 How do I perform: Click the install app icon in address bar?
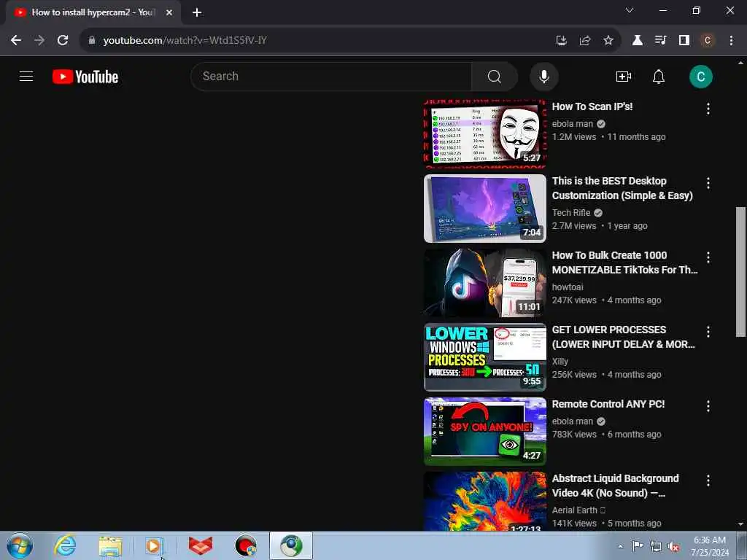[562, 41]
